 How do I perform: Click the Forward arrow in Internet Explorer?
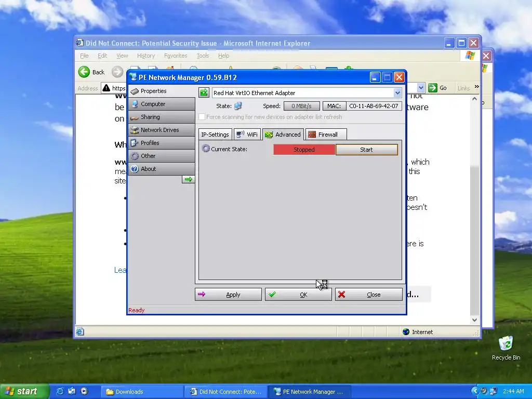117,72
